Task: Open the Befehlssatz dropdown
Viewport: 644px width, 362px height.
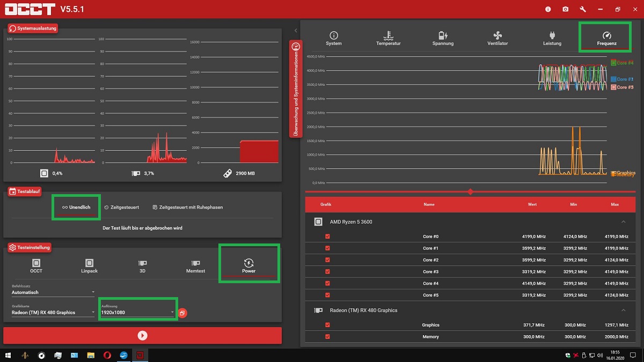Action: coord(53,292)
